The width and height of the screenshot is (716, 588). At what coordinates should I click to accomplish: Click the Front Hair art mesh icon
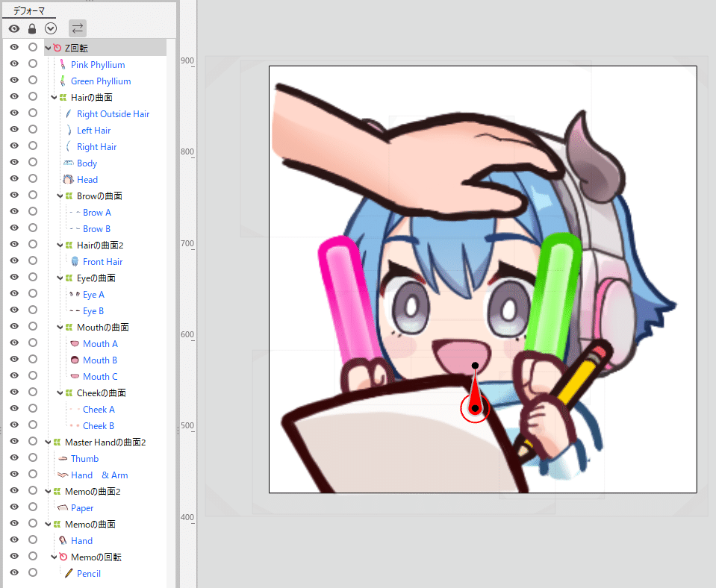point(75,262)
